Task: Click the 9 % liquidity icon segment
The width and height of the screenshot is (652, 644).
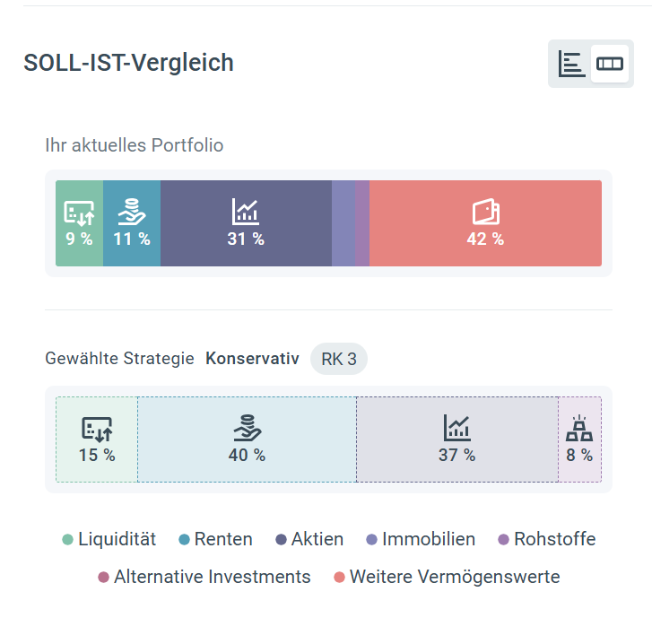Action: point(79,213)
